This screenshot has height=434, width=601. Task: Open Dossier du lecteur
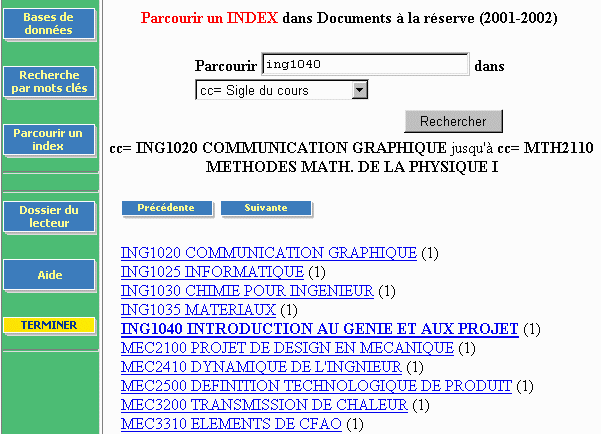click(x=49, y=217)
